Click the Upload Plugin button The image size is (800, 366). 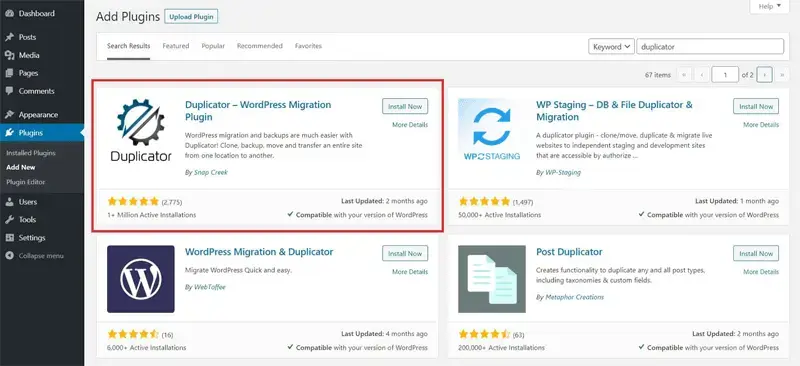[192, 17]
